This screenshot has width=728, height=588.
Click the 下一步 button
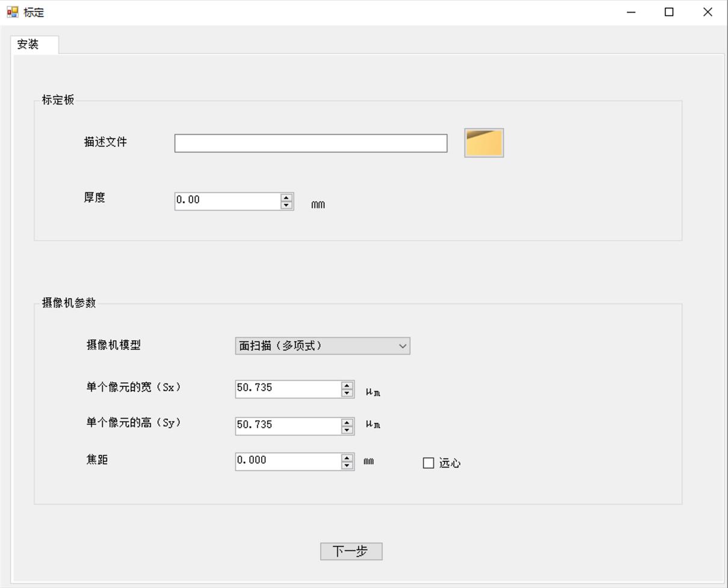click(x=351, y=551)
